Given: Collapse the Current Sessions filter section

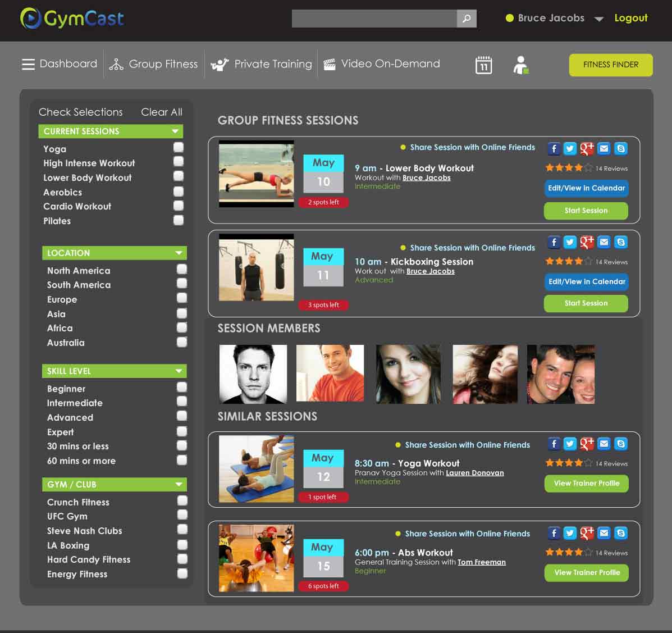Looking at the screenshot, I should coord(175,131).
